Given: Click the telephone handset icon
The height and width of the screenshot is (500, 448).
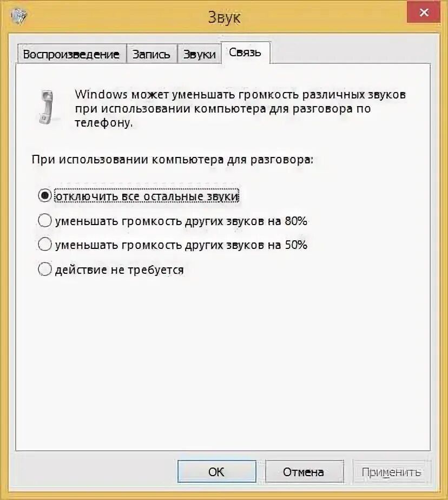Looking at the screenshot, I should (47, 108).
